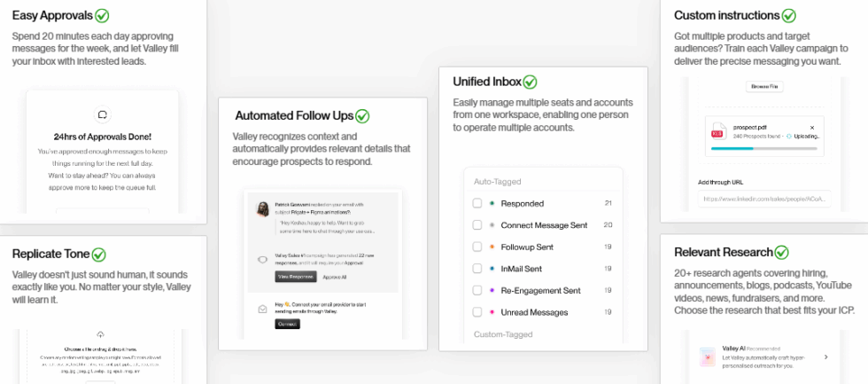The height and width of the screenshot is (384, 868).
Task: Remove prospect.pdf using the X icon
Action: [812, 128]
